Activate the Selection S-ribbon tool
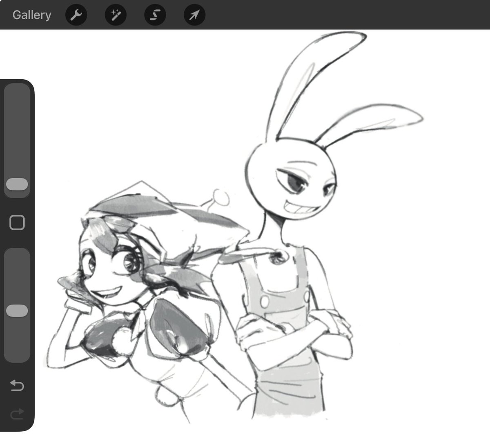490x448 pixels. tap(155, 15)
